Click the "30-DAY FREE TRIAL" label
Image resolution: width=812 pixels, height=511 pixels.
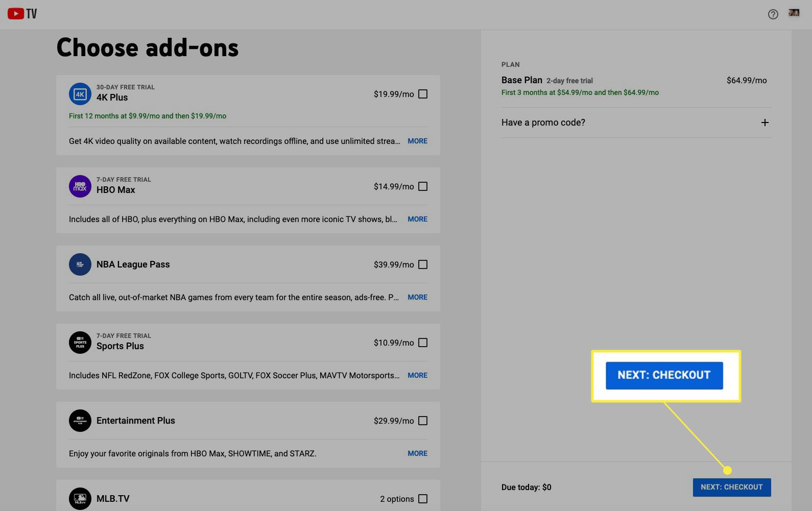(126, 87)
